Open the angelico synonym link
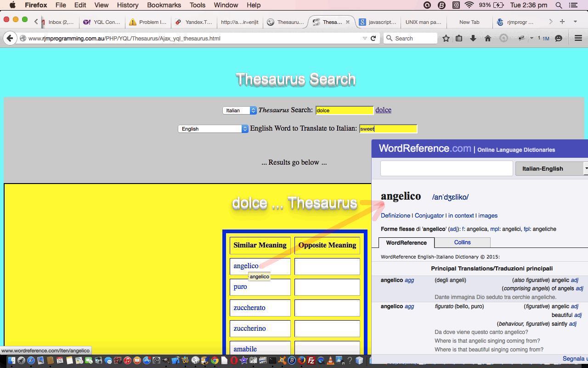588x368 pixels. coord(246,266)
